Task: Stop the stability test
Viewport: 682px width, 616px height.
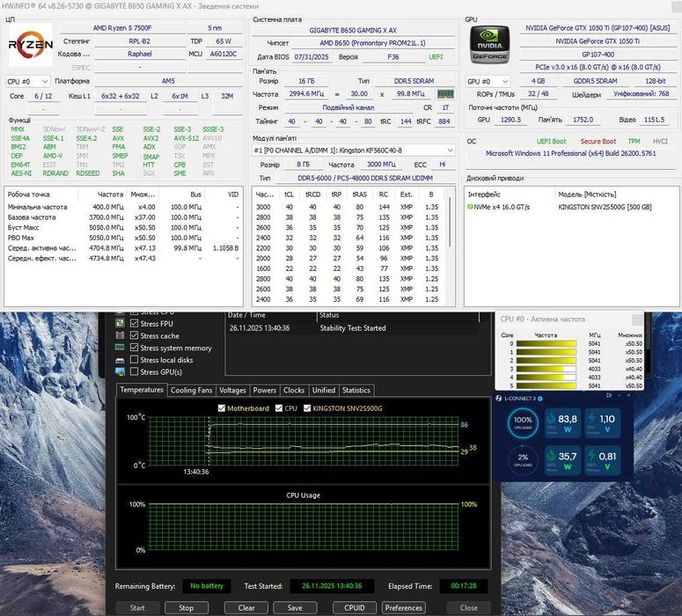Action: point(187,608)
